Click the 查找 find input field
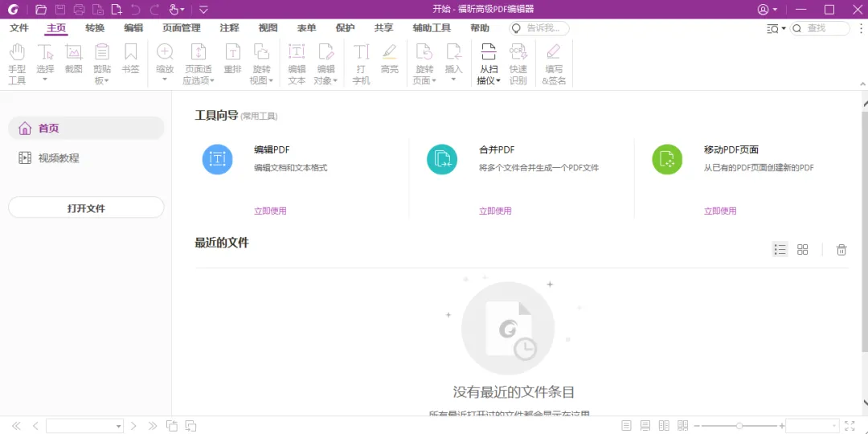The height and width of the screenshot is (434, 868). pyautogui.click(x=820, y=28)
